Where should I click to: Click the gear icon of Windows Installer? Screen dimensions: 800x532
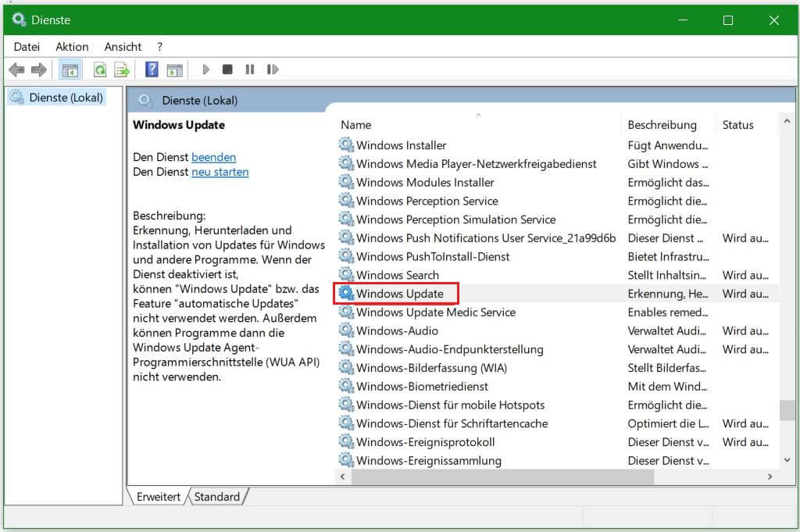tap(346, 145)
